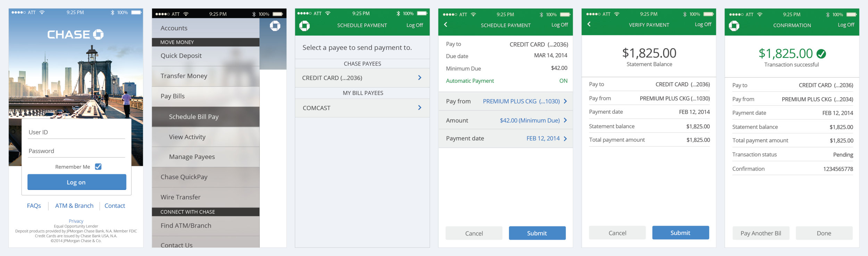Tap the Wi-Fi icon on login screen status bar

(x=42, y=12)
